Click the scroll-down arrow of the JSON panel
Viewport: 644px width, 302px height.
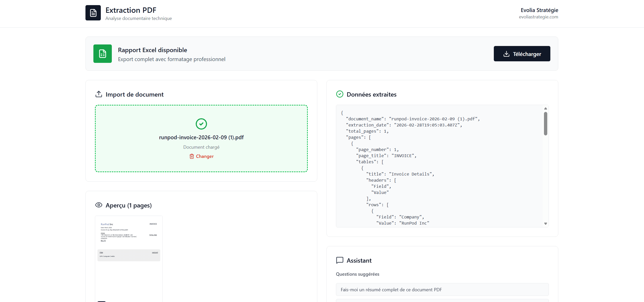[x=545, y=223]
